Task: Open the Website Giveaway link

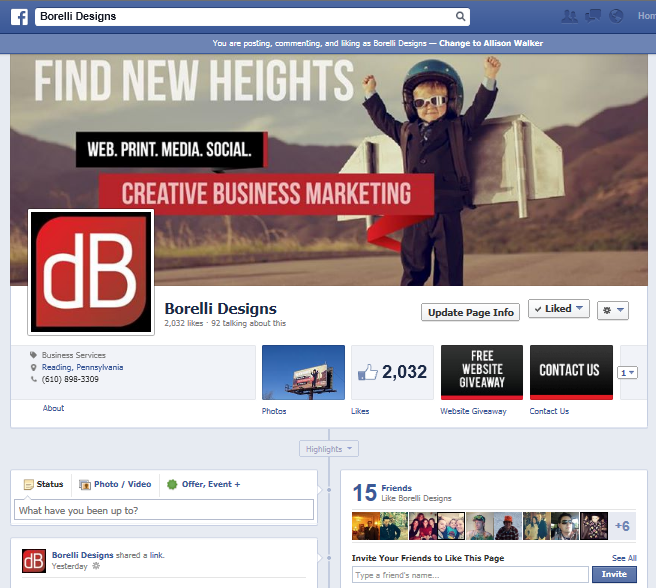Action: point(473,411)
